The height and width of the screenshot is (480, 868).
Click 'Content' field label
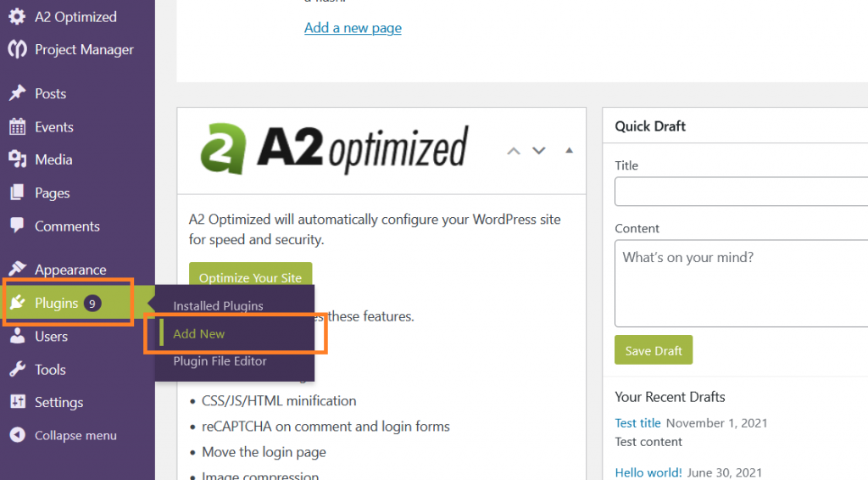click(x=637, y=229)
